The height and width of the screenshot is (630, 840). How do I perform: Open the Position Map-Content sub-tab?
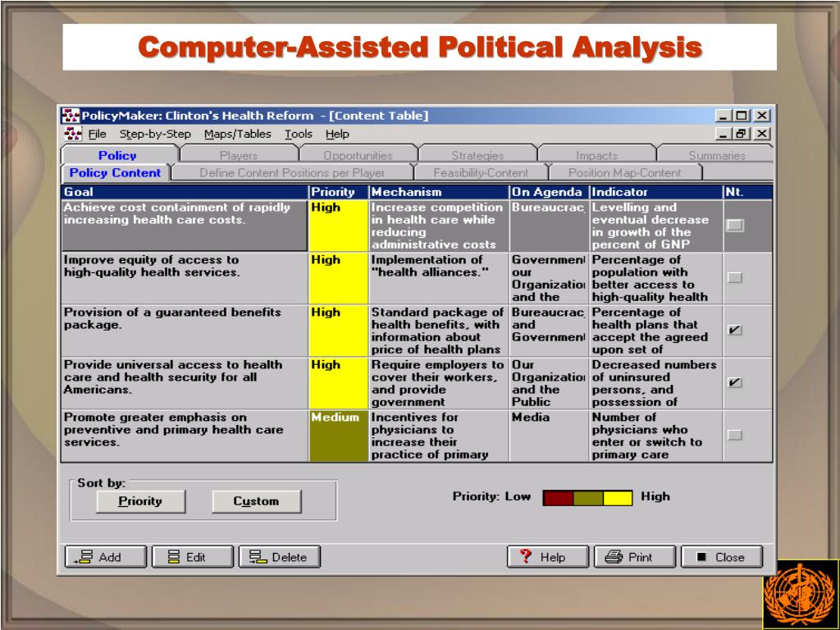click(x=624, y=172)
